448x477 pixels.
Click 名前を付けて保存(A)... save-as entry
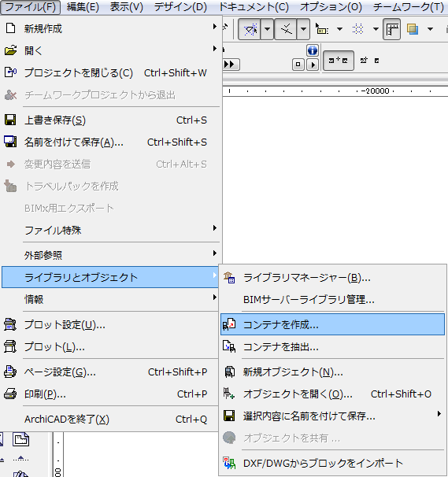point(109,142)
